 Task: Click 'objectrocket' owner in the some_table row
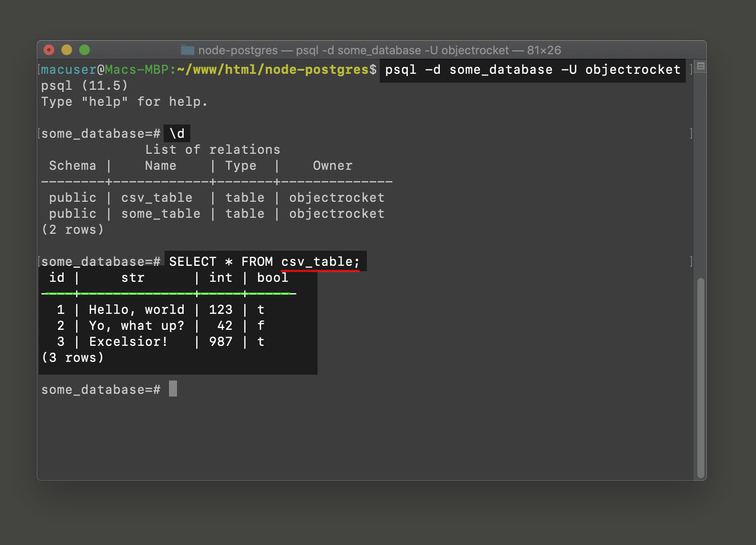tap(337, 214)
